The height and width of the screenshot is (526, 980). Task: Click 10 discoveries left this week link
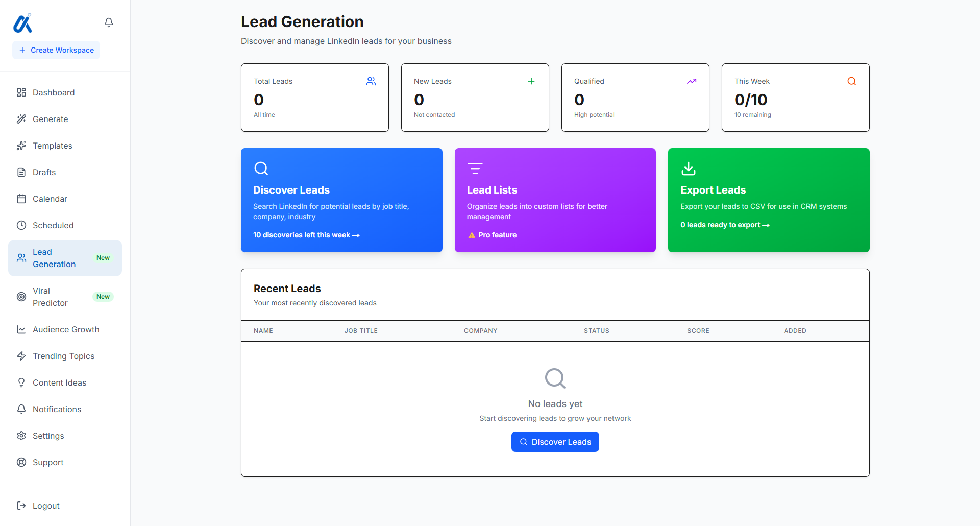[306, 235]
